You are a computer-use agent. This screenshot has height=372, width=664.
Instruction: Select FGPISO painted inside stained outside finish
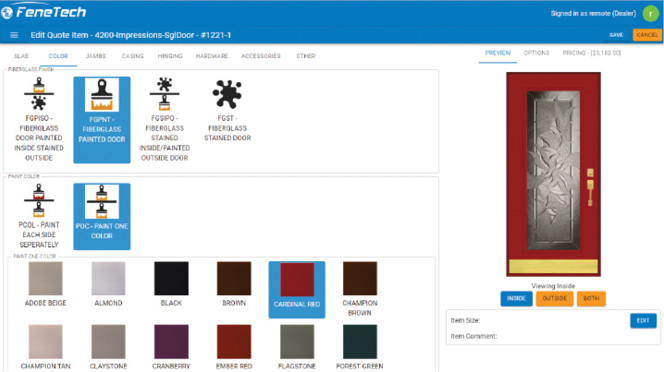[x=39, y=119]
